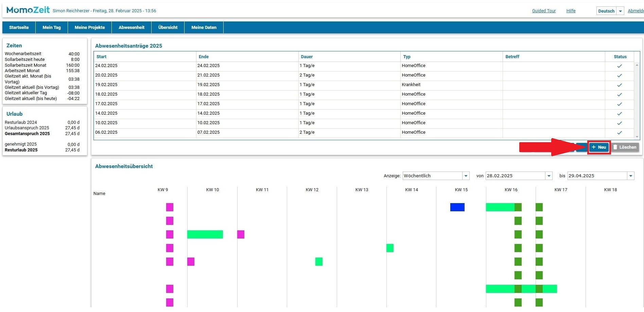Viewport: 644px width, 312px height.
Task: Click the status checkmark for 19.02.2025 Krankheit
Action: coord(620,85)
